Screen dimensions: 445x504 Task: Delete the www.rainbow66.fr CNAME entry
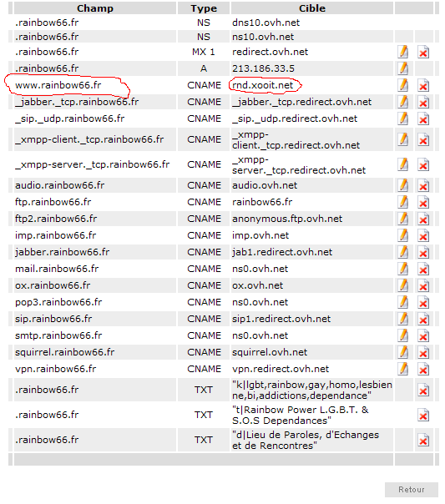pos(423,85)
